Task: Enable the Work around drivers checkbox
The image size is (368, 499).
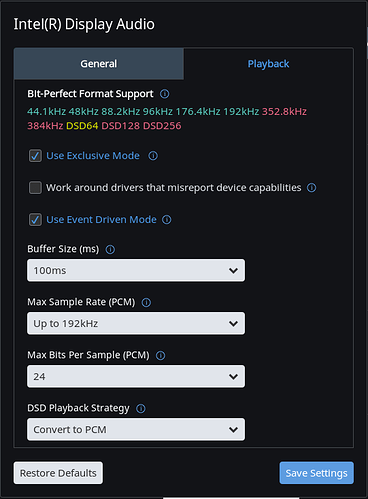Action: click(x=35, y=188)
